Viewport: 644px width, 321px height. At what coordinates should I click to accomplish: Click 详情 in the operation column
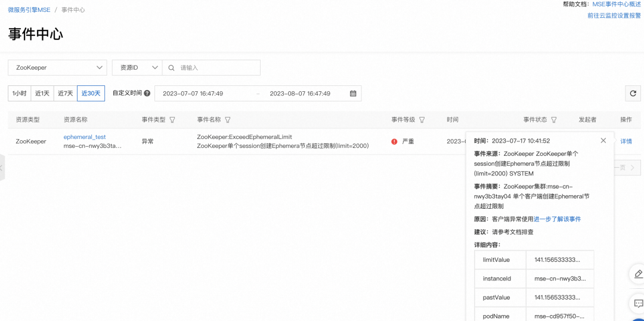[x=626, y=141]
